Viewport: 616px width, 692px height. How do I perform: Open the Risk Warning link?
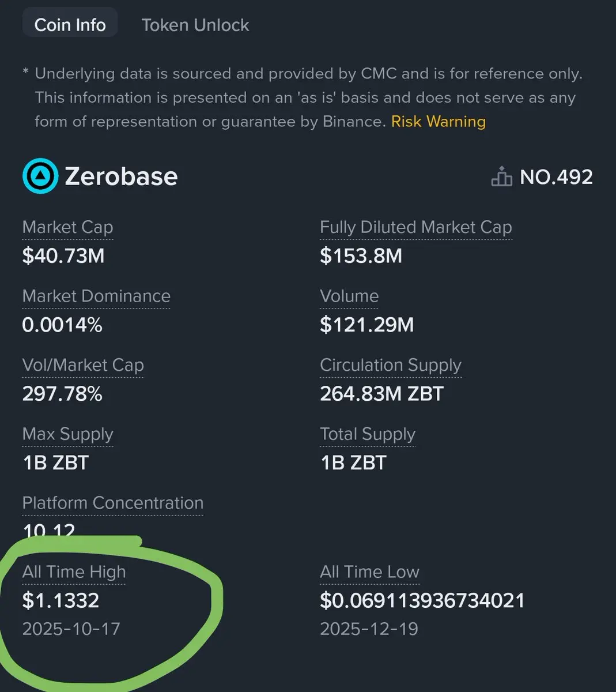438,121
